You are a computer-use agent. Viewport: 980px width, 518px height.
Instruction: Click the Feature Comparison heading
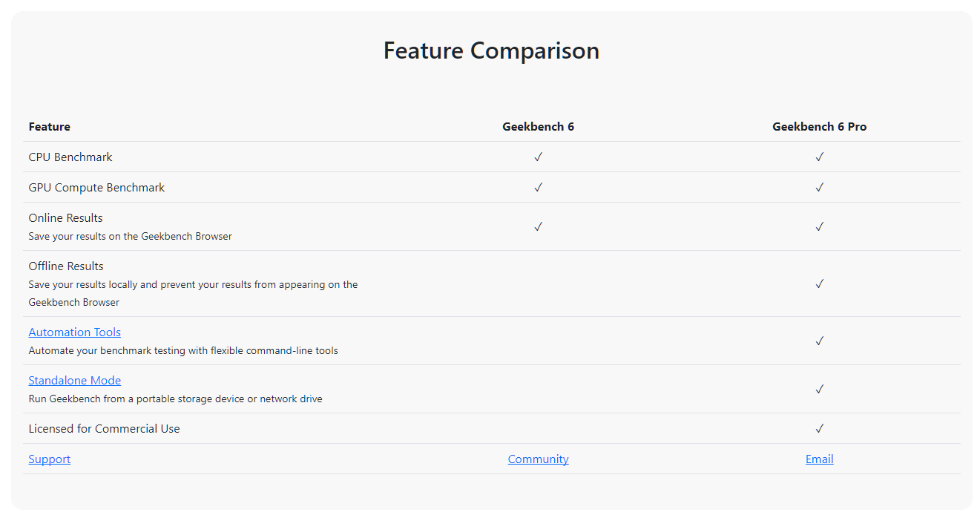491,50
